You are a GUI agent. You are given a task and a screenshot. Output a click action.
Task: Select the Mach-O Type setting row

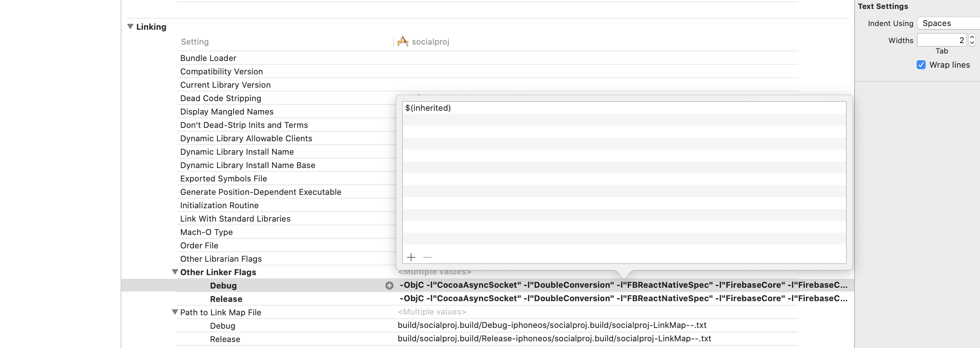[x=206, y=232]
